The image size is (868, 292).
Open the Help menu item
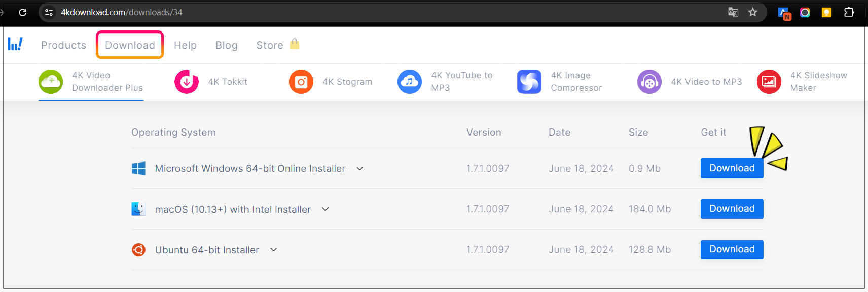tap(185, 45)
